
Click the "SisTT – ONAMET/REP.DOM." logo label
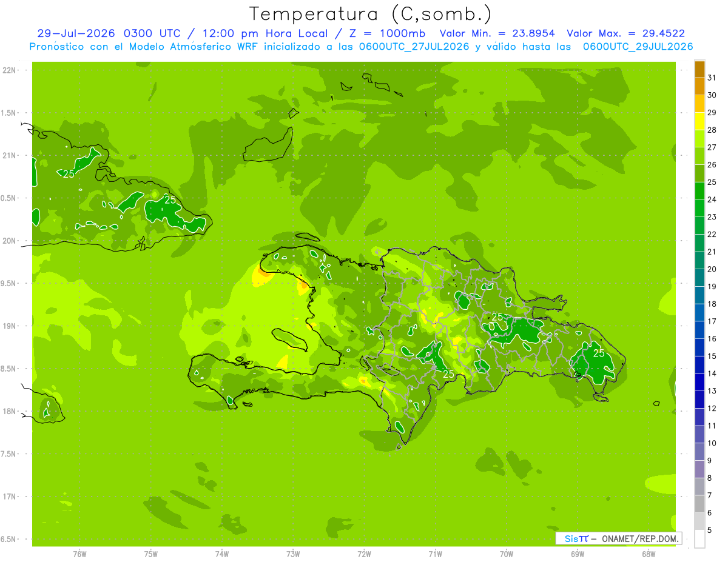click(x=619, y=538)
